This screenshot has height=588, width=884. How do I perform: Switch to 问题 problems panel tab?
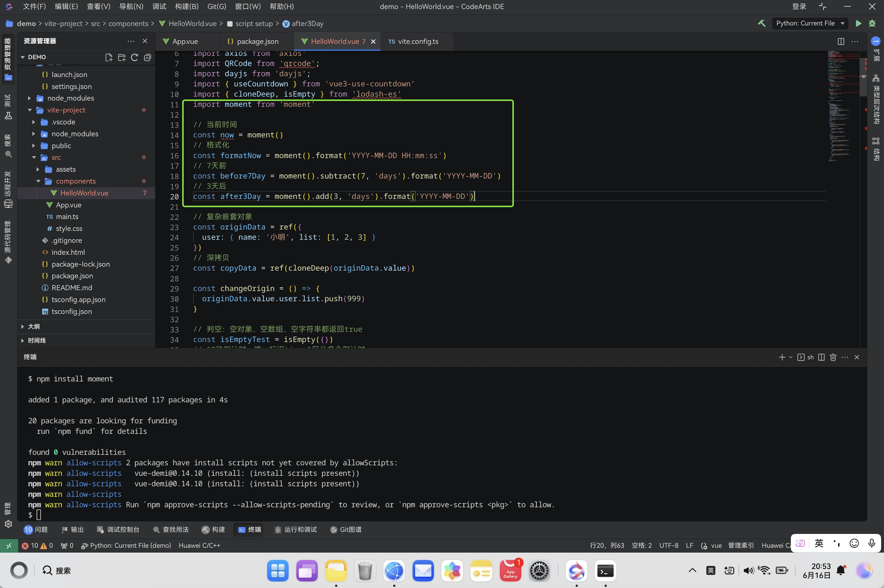pos(36,529)
